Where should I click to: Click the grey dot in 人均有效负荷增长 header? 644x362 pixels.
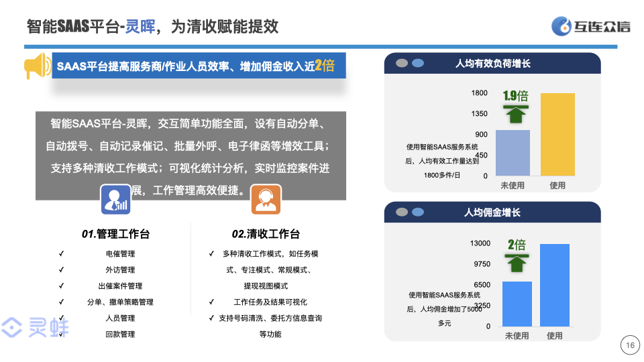point(402,63)
